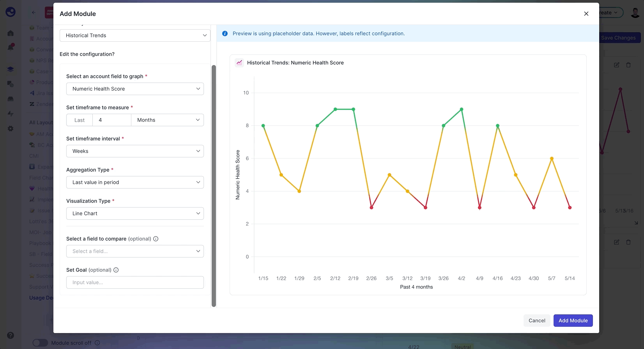Open the Last value in period dropdown
The height and width of the screenshot is (349, 644).
tap(135, 182)
